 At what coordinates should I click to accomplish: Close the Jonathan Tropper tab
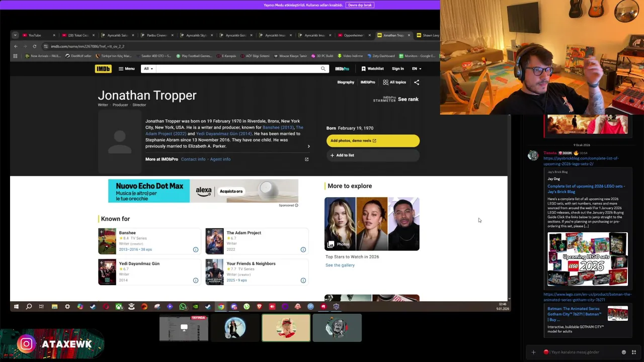(409, 35)
